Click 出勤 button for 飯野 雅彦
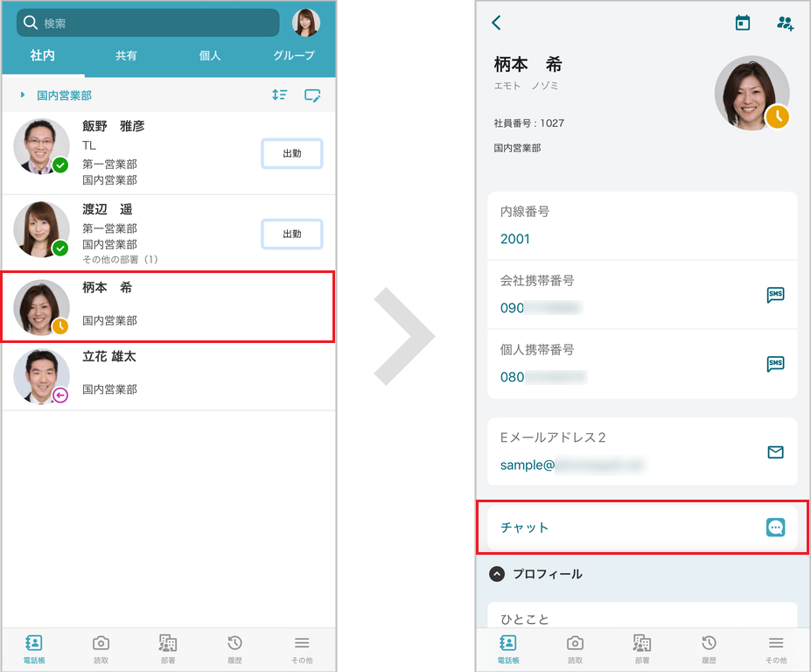This screenshot has height=672, width=811. [292, 153]
